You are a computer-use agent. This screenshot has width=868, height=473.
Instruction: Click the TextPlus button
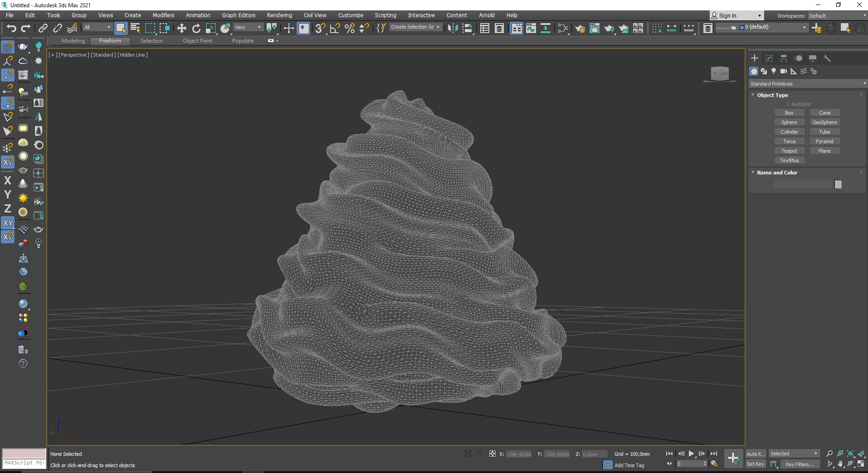789,160
